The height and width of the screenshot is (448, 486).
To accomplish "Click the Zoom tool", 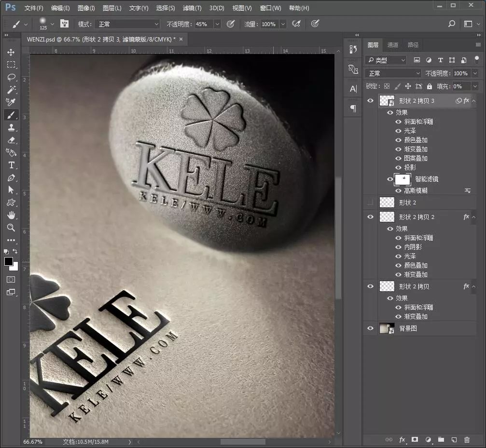I will click(11, 228).
